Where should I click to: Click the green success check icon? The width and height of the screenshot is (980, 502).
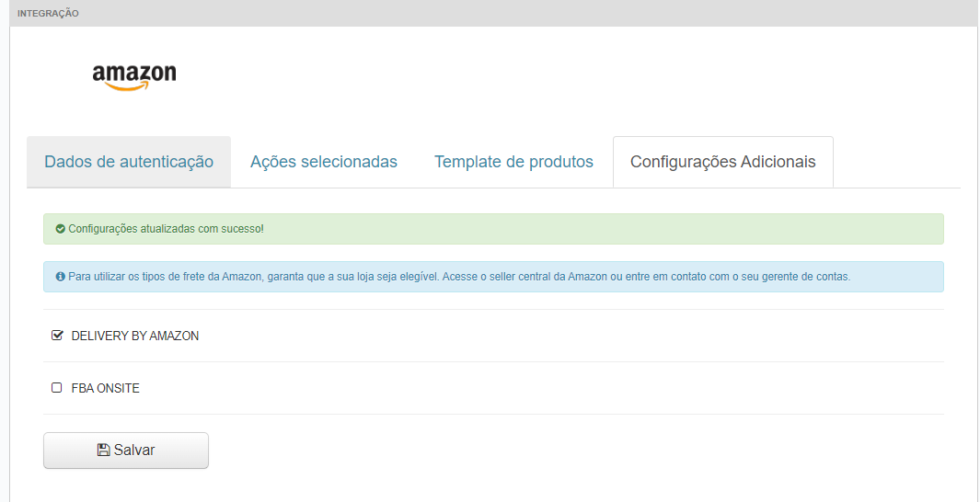[x=61, y=229]
